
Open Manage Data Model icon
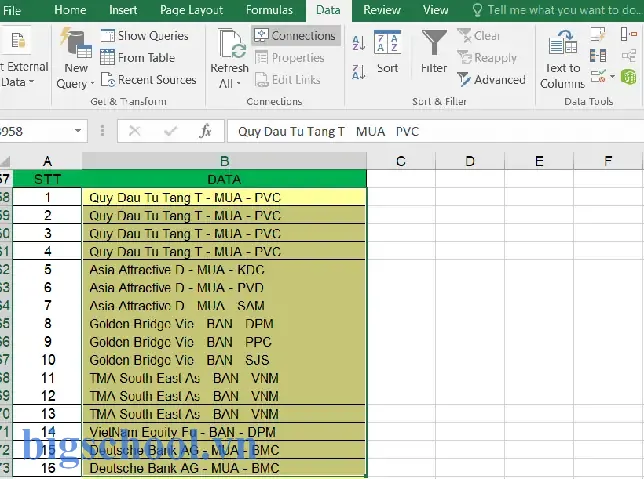pos(628,76)
